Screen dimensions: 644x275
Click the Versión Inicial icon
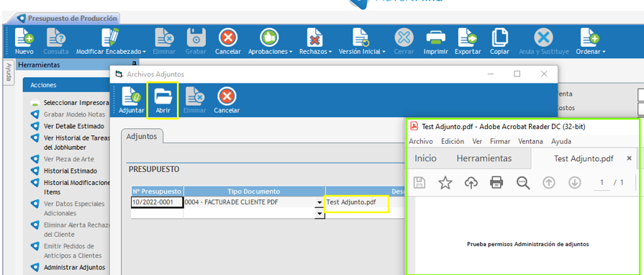pyautogui.click(x=361, y=38)
